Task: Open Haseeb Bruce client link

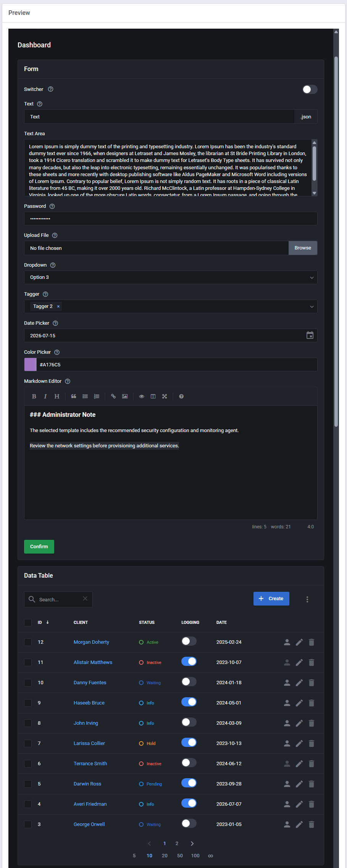Action: (89, 703)
